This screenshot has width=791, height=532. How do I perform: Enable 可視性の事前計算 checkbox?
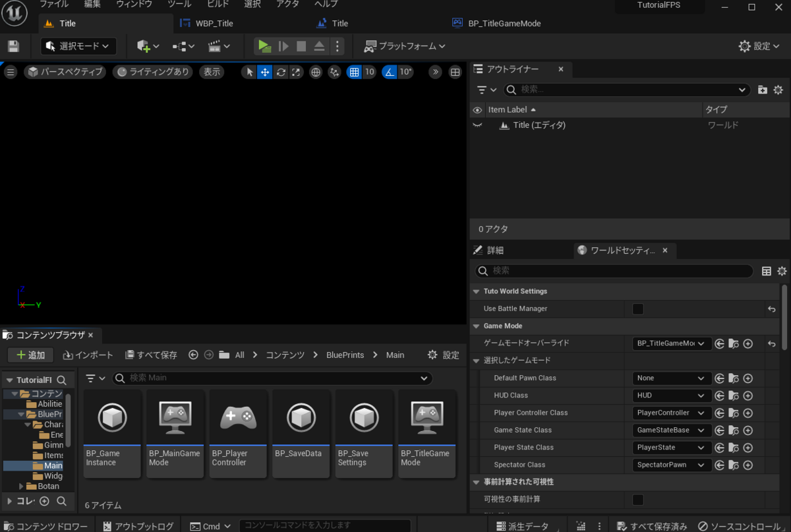638,500
